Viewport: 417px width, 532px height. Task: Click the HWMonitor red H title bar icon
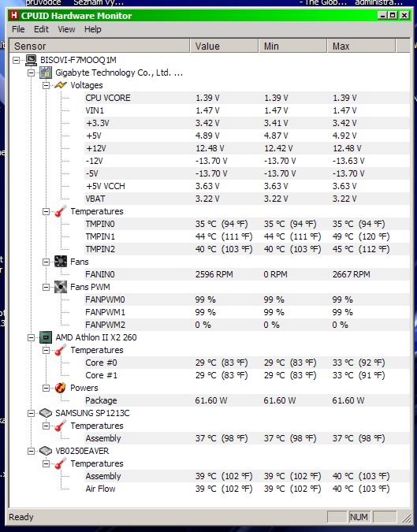[14, 15]
